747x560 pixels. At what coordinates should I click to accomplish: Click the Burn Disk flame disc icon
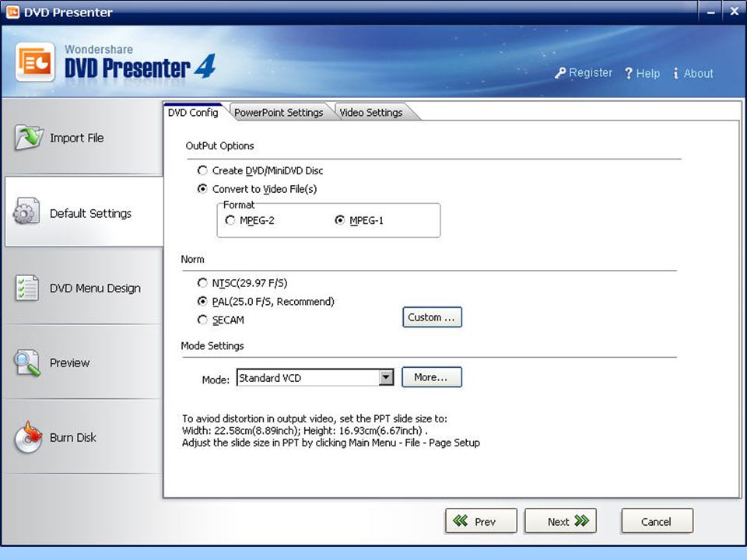click(x=28, y=436)
